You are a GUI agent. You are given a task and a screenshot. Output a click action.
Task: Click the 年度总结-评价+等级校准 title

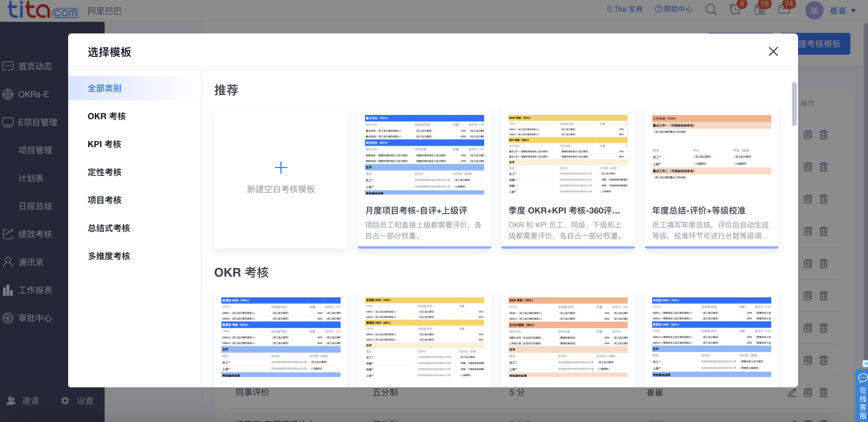[x=699, y=210]
